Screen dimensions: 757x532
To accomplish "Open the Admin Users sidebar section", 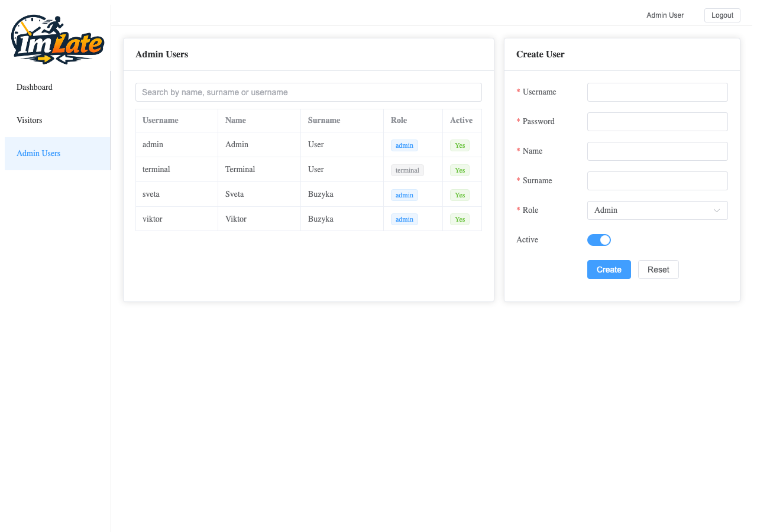I will [38, 153].
